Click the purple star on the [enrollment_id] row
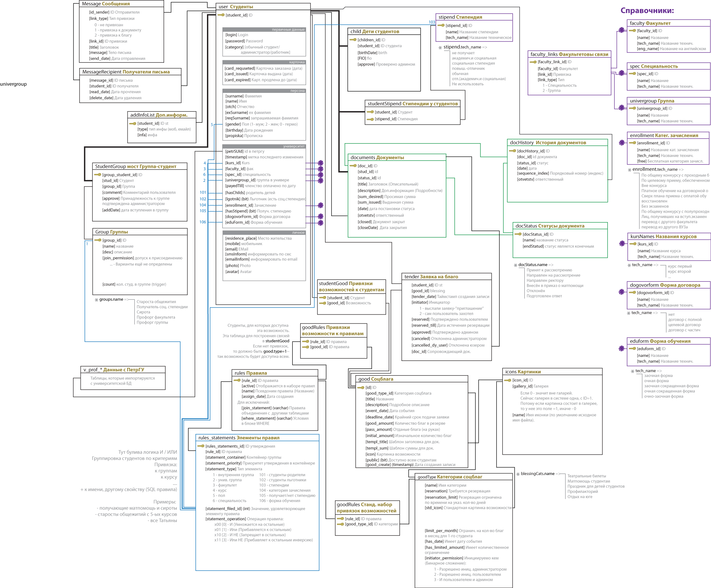 click(x=320, y=205)
